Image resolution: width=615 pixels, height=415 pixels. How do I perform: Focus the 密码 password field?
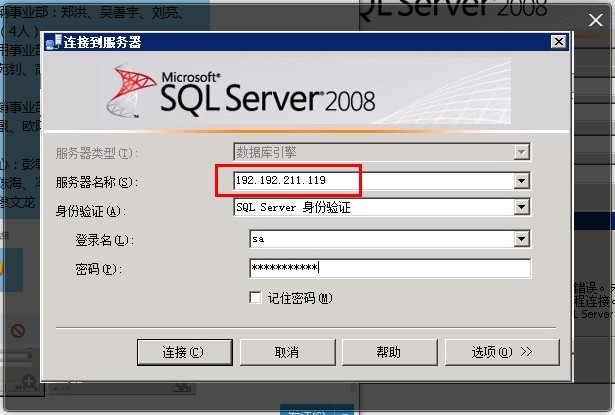[390, 268]
